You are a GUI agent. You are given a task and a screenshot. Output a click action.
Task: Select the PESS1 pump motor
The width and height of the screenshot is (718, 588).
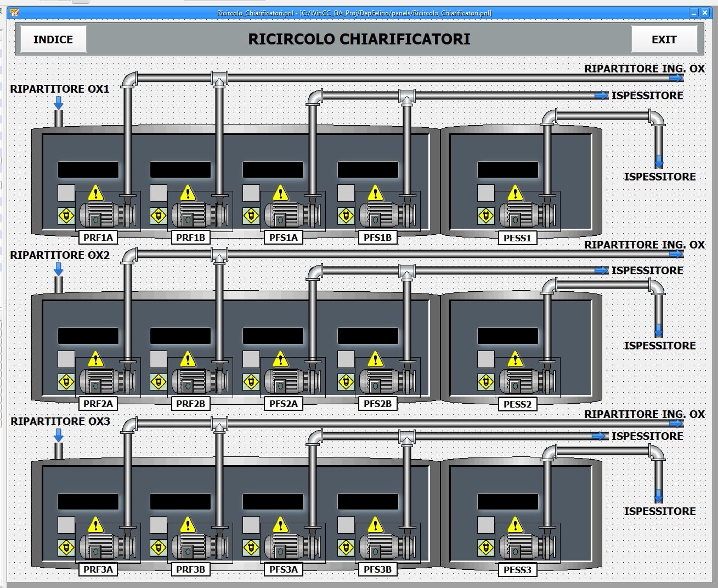(527, 214)
